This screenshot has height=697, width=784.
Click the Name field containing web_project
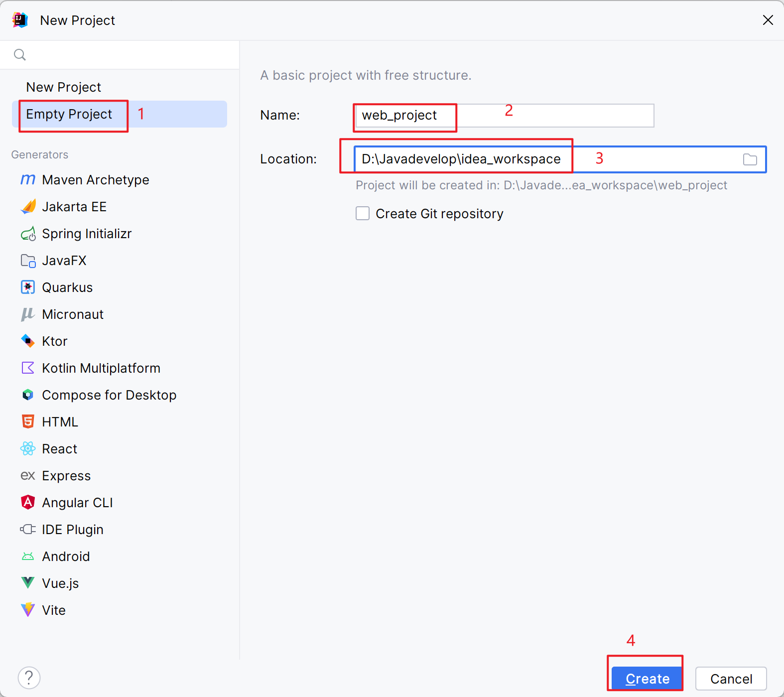tap(505, 116)
